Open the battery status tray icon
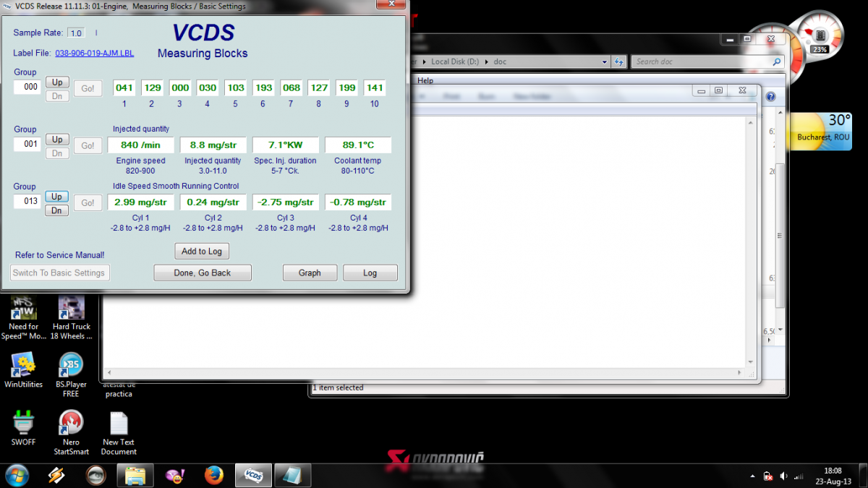The height and width of the screenshot is (488, 868). [768, 476]
